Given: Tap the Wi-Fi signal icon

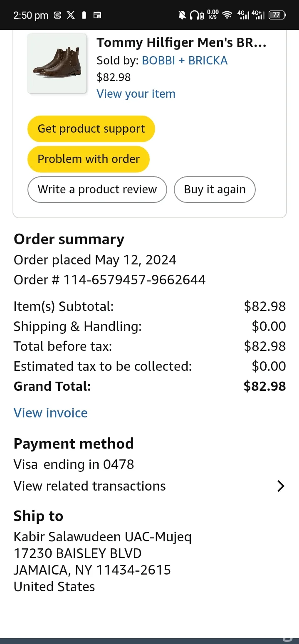Looking at the screenshot, I should (x=227, y=15).
